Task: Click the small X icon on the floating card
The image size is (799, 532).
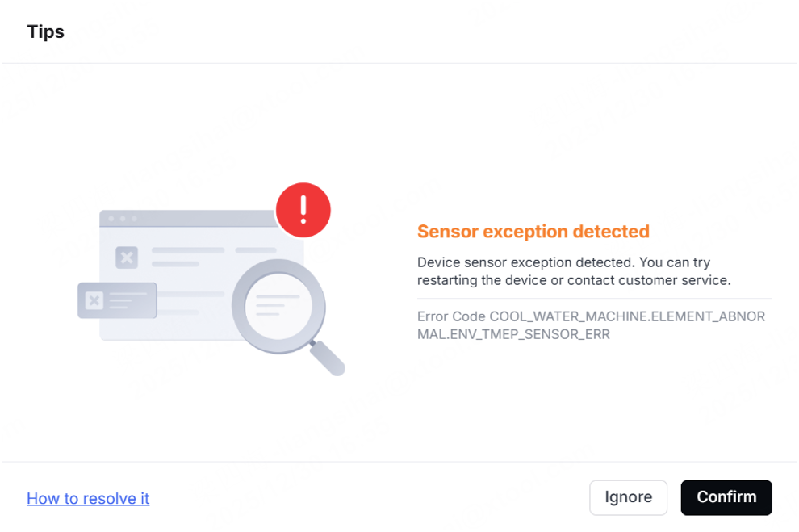Action: point(94,300)
